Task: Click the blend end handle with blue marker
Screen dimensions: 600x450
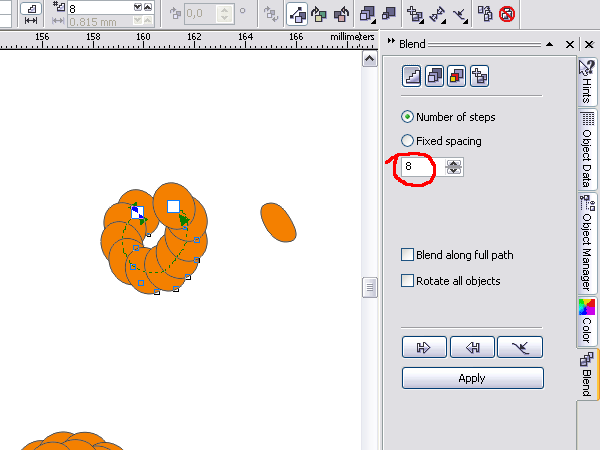Action: pos(137,212)
